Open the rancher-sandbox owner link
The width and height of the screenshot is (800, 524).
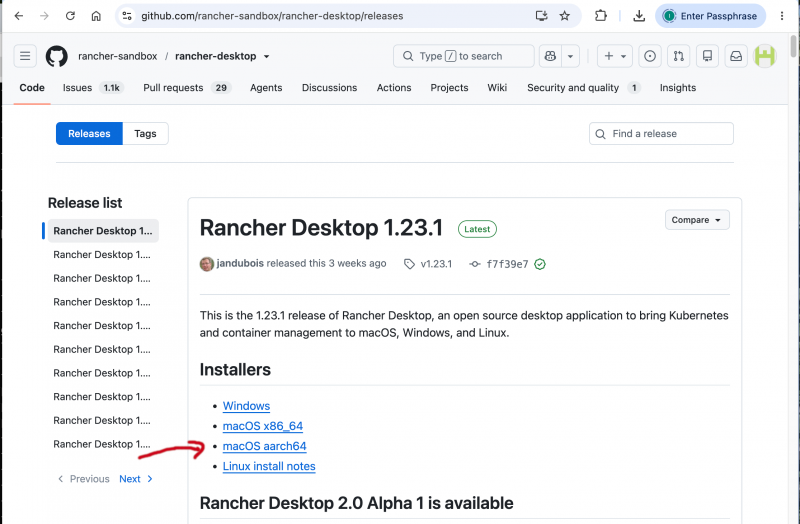(x=117, y=56)
